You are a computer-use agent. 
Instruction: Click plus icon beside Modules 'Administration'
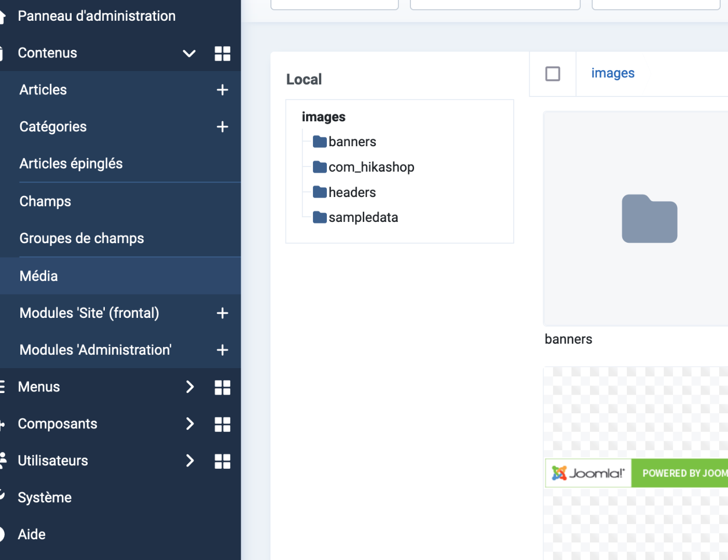coord(222,350)
